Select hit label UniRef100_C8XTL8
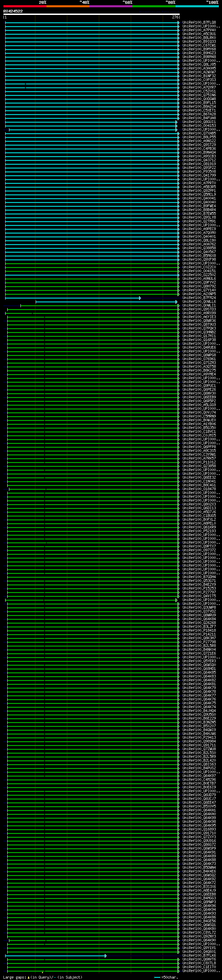222x980 pixels. tap(199, 963)
